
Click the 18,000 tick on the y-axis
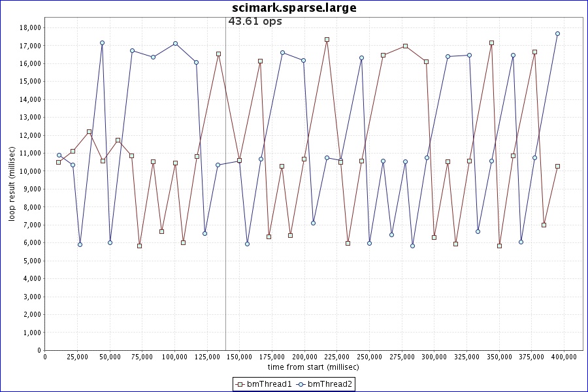[x=31, y=28]
